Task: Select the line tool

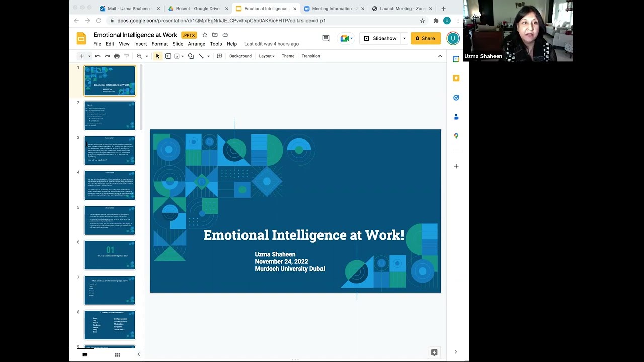Action: (x=201, y=56)
